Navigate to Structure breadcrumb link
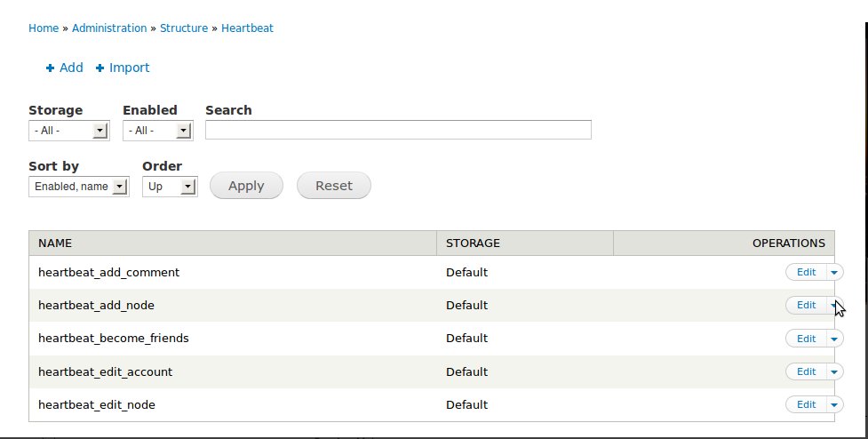868x439 pixels. [184, 28]
